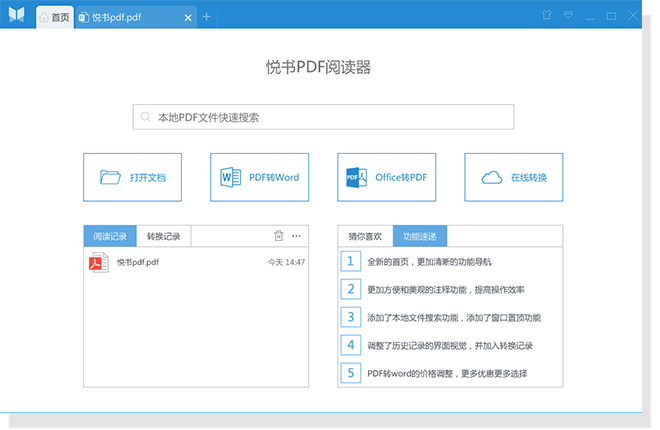Viewport: 660px width, 430px height.
Task: Click the number 2 feature badge
Action: pos(351,289)
